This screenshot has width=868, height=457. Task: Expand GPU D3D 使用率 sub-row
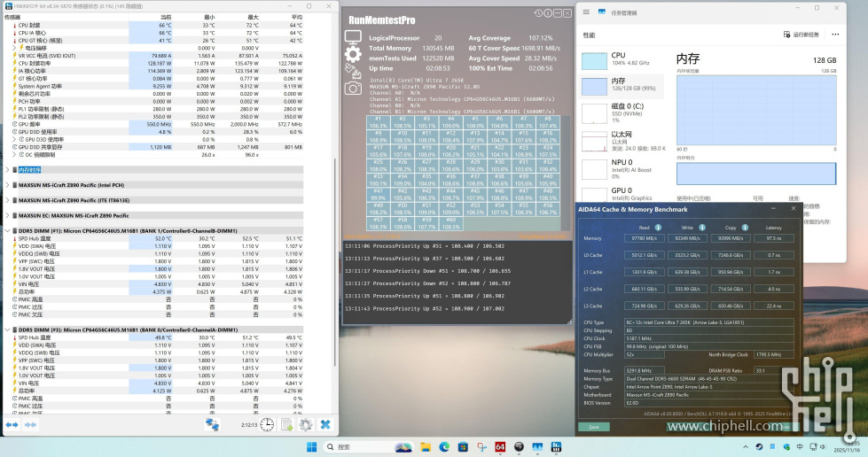(x=15, y=139)
